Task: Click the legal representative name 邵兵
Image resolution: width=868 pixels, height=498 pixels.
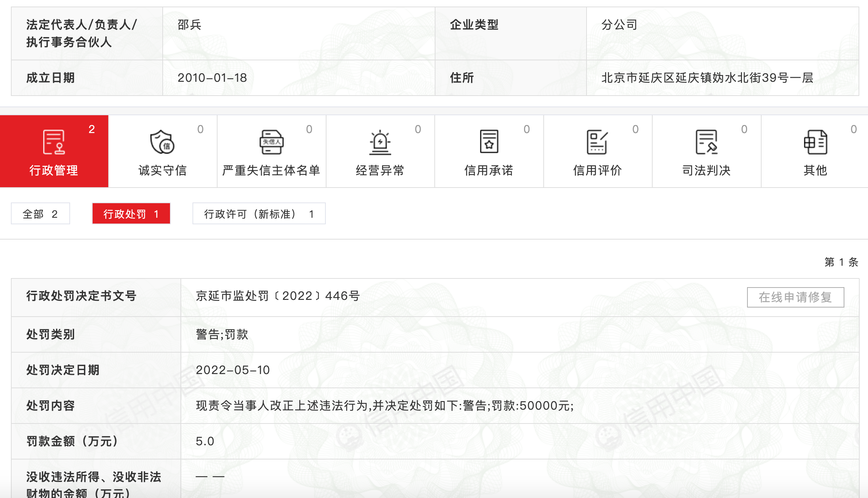Action: pyautogui.click(x=189, y=25)
